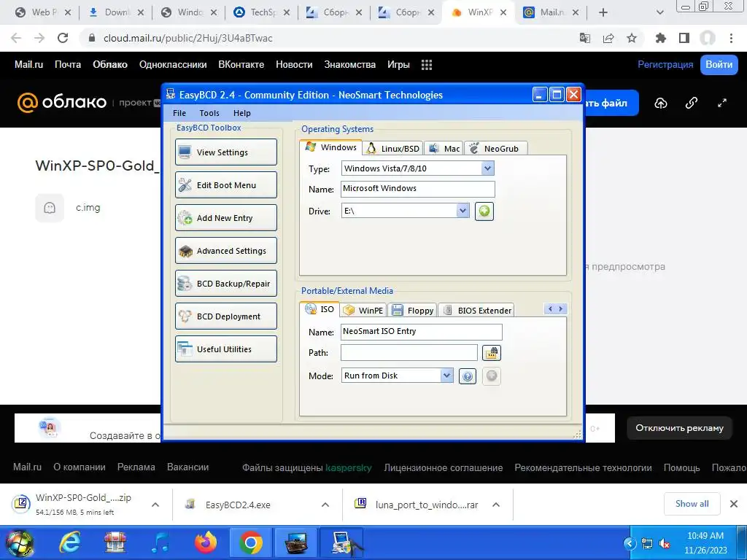Click Show all downloads button
Image resolution: width=747 pixels, height=560 pixels.
click(692, 504)
